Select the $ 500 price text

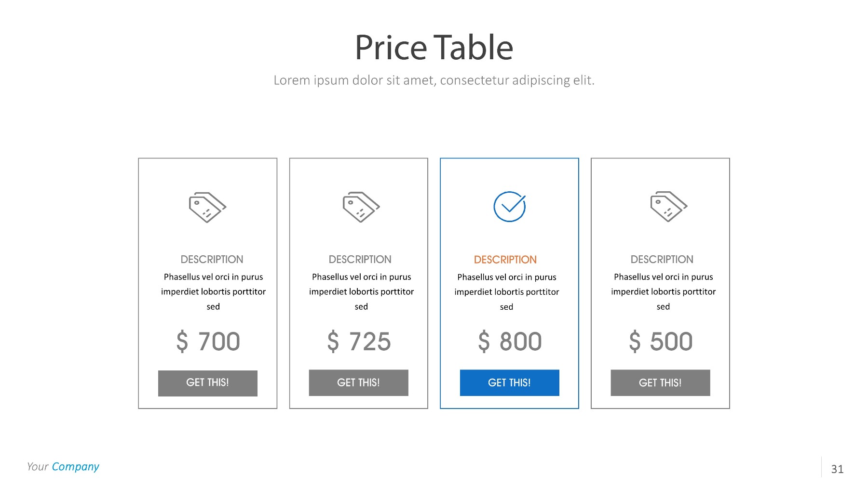(661, 342)
